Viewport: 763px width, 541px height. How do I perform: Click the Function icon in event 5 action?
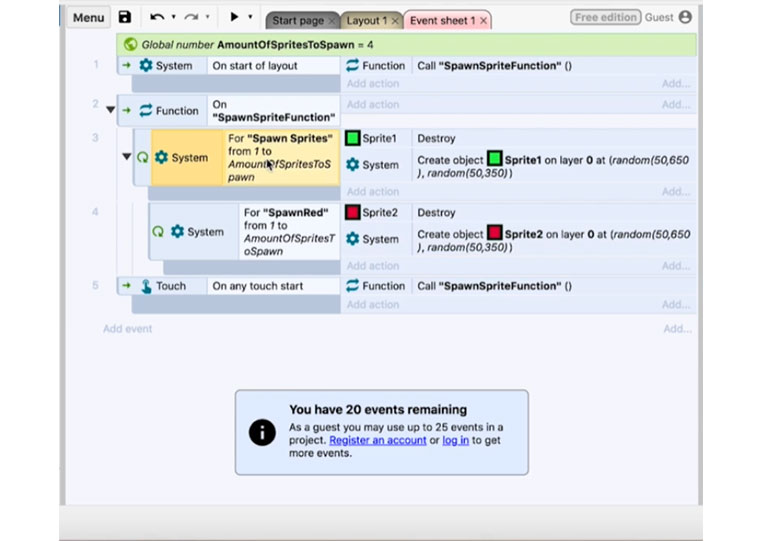[352, 286]
